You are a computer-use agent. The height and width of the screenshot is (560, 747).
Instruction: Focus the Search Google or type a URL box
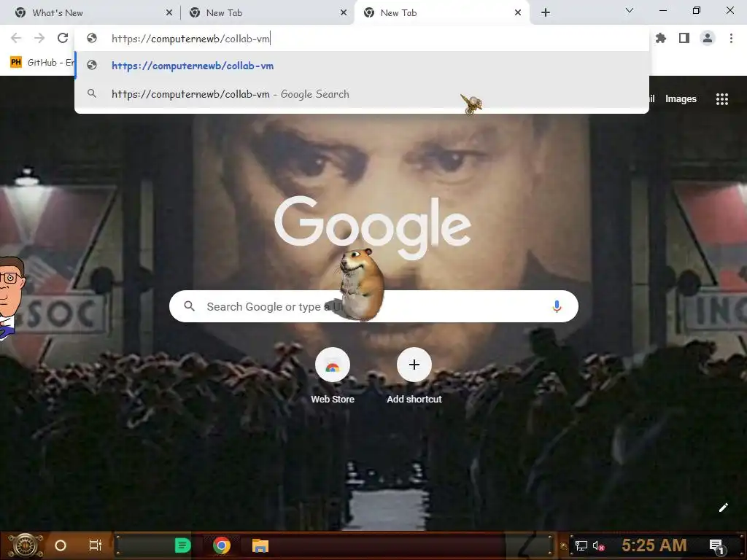click(373, 306)
